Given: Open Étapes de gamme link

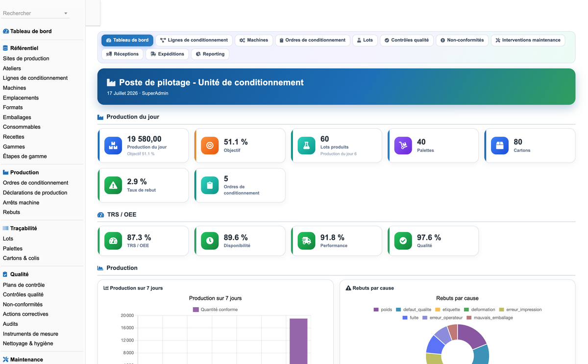Looking at the screenshot, I should tap(25, 156).
